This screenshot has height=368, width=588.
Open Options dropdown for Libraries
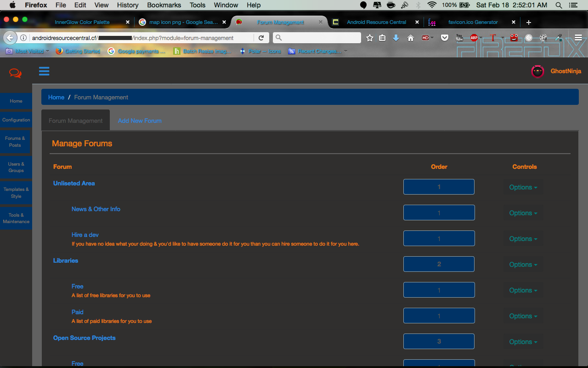[x=523, y=264]
